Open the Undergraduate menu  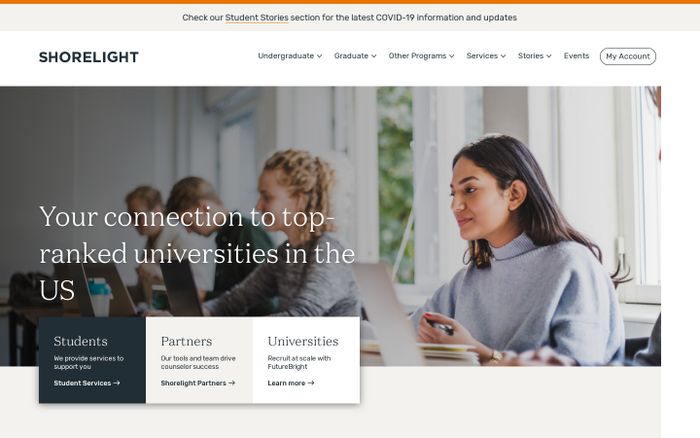tap(286, 56)
